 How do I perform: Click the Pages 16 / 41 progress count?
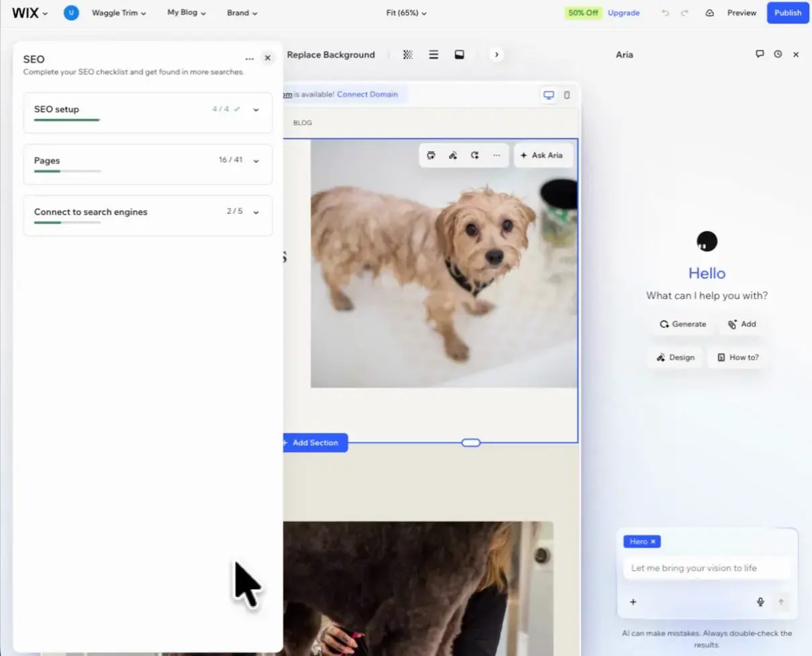coord(230,160)
